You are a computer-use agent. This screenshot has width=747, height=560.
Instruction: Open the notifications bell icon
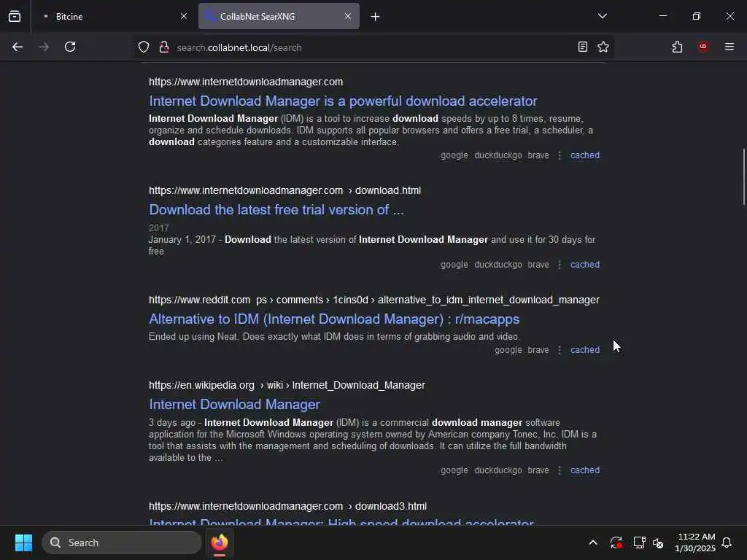click(x=727, y=542)
